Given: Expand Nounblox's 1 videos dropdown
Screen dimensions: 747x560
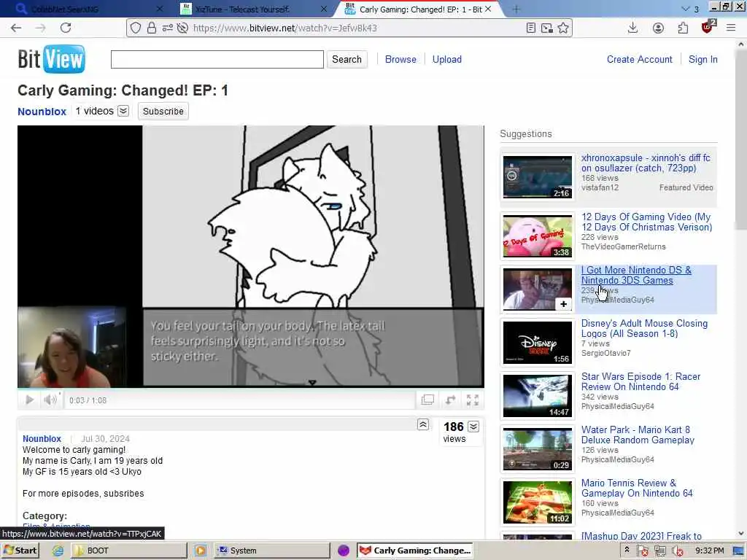Looking at the screenshot, I should 123,111.
